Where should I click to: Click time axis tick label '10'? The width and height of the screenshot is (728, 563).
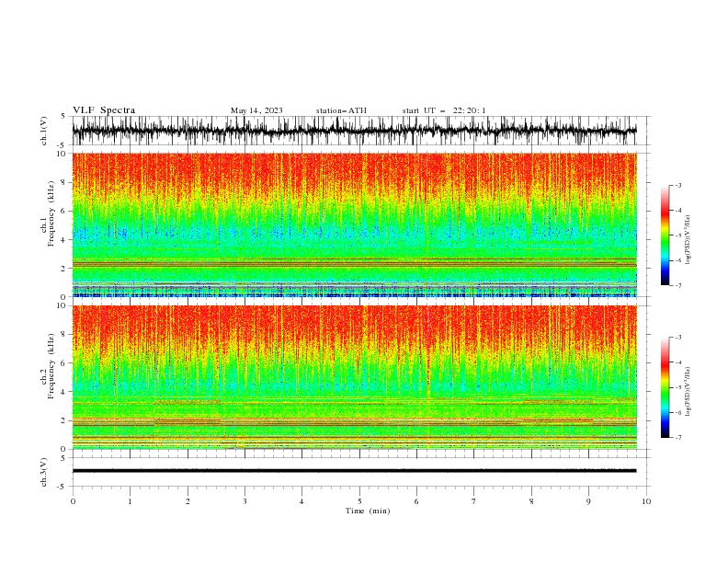(646, 501)
